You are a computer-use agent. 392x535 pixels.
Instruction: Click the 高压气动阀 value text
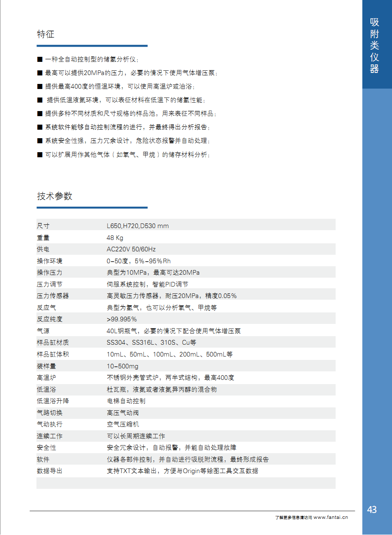[122, 413]
